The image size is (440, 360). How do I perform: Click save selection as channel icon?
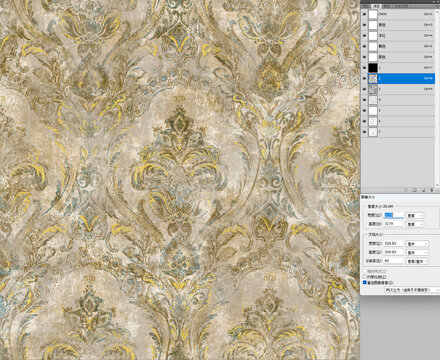414,190
